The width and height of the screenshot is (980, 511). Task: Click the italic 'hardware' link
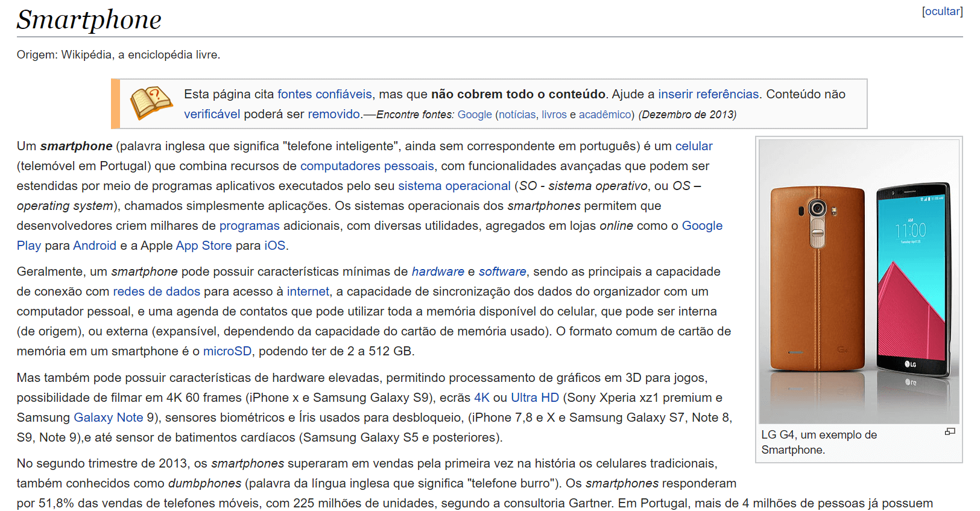click(438, 271)
